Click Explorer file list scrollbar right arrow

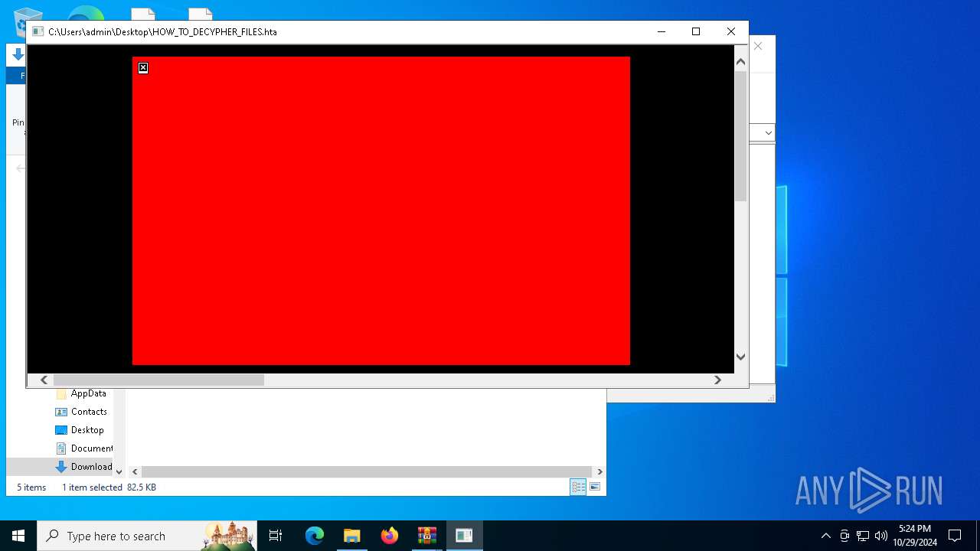599,472
